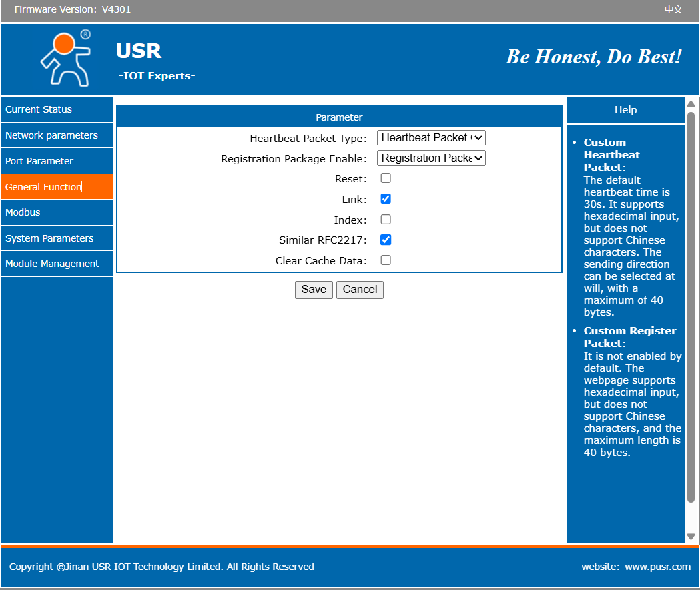Visit the www.pusr.com website link
Image resolution: width=700 pixels, height=590 pixels.
(x=657, y=567)
